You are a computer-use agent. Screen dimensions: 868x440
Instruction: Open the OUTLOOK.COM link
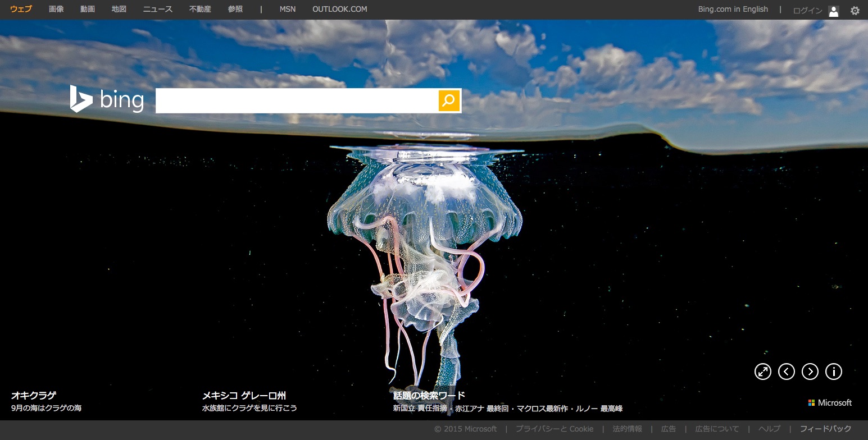coord(339,9)
